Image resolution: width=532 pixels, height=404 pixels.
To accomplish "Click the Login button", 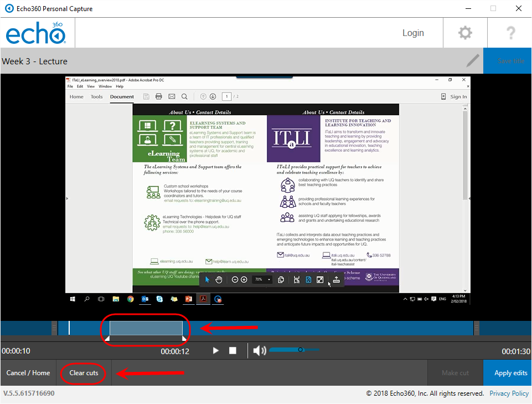I will click(x=413, y=33).
